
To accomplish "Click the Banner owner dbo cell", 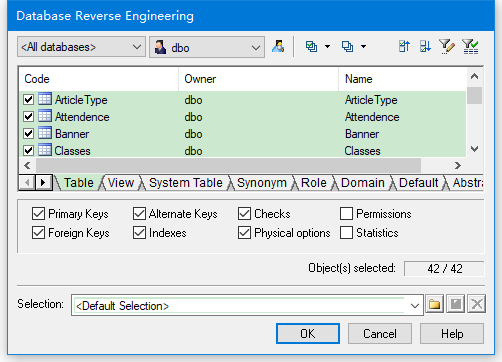I will pyautogui.click(x=193, y=134).
